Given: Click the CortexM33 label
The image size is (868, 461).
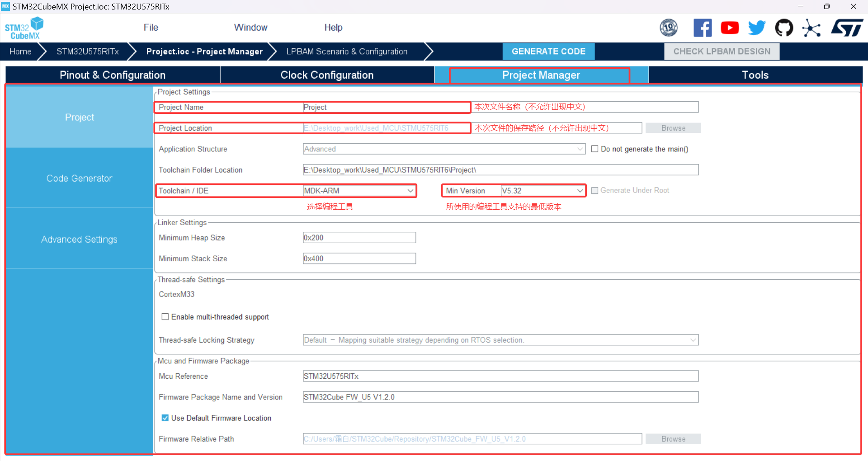Looking at the screenshot, I should 177,294.
